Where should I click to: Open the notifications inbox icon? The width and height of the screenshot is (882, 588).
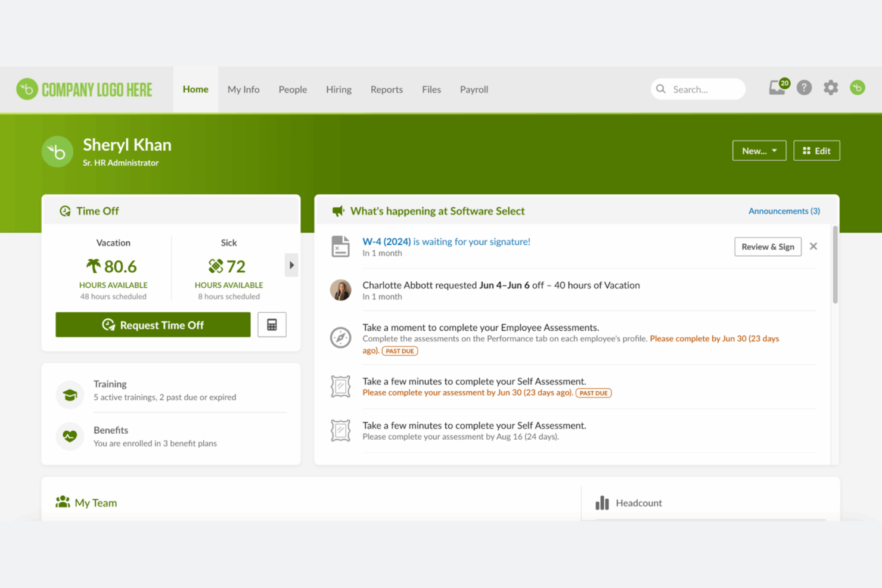[x=777, y=88]
